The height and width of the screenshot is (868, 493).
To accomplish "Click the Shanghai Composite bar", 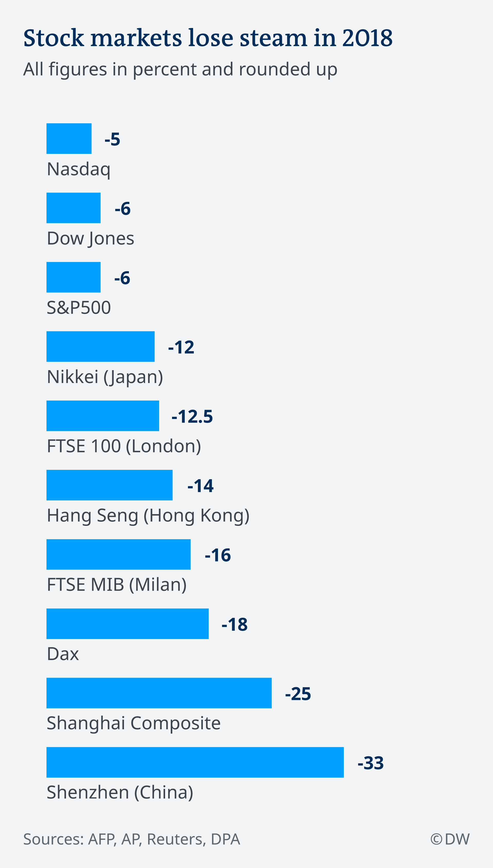I will (159, 693).
